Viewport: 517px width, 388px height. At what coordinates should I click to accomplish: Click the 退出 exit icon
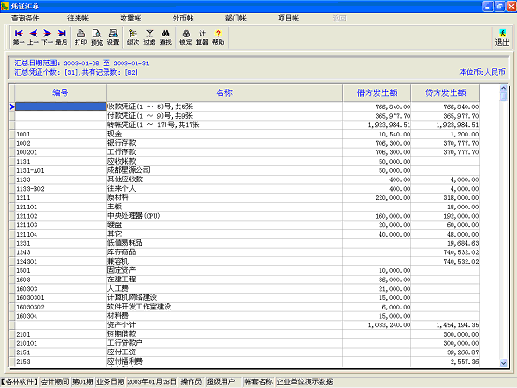tap(502, 37)
